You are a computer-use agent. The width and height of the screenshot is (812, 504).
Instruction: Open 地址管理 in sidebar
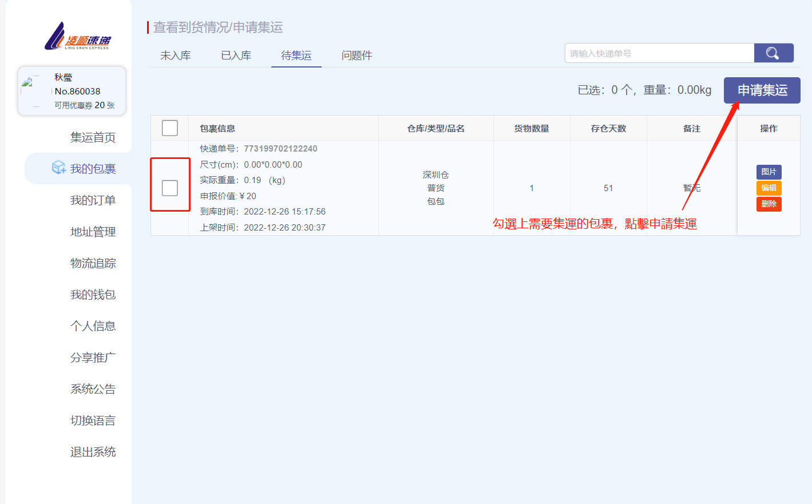click(x=93, y=232)
